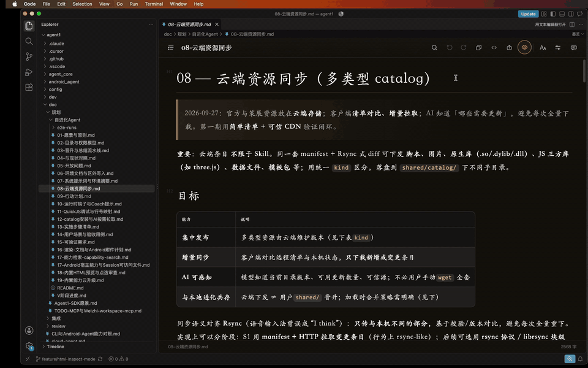Click the blue Update button
Screen dimensions: 588x368
tap(528, 14)
